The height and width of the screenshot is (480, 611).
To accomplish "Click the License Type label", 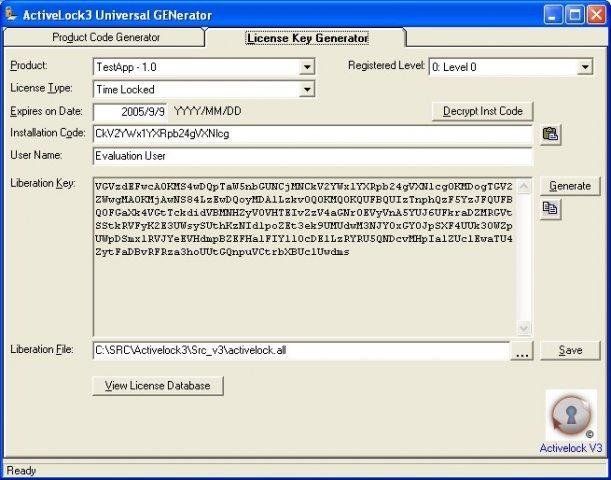I will tap(41, 88).
